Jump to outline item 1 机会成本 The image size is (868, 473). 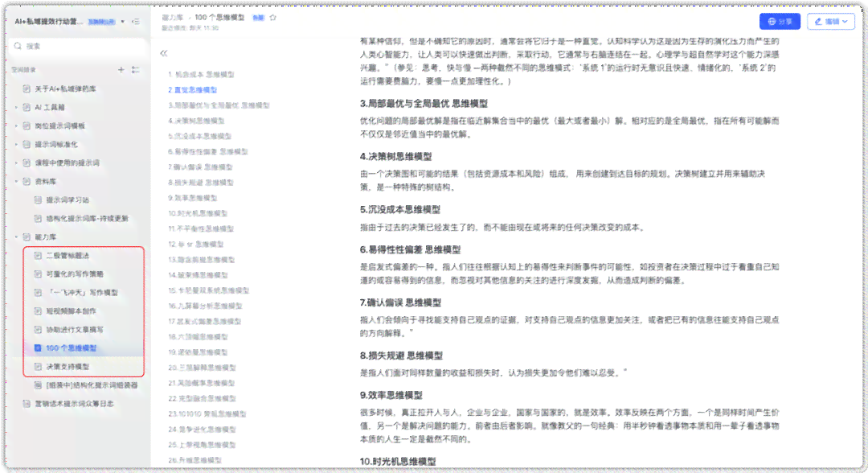point(201,74)
